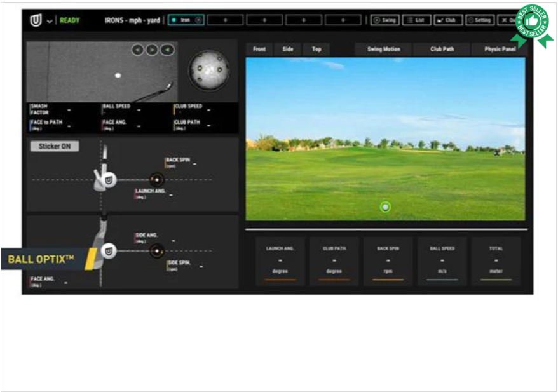Click the FACE to PATH readout label

tap(46, 123)
